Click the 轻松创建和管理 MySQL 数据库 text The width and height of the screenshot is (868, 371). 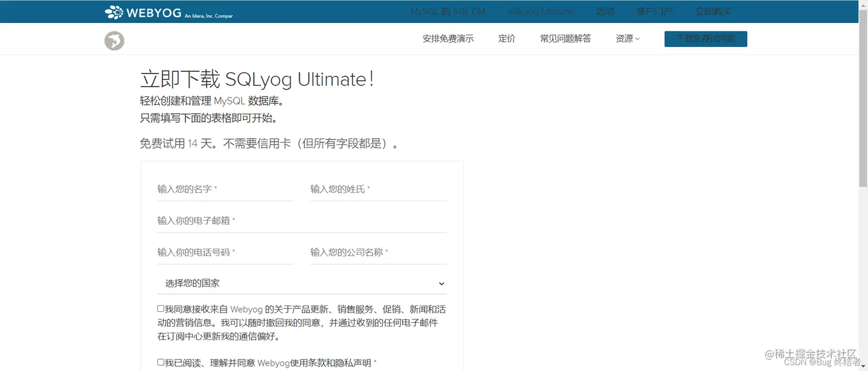tap(212, 101)
